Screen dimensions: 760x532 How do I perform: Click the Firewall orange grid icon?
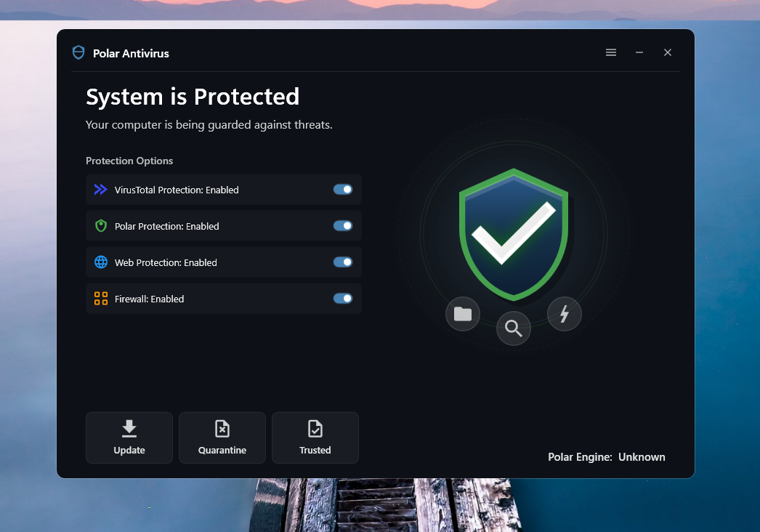pos(101,299)
